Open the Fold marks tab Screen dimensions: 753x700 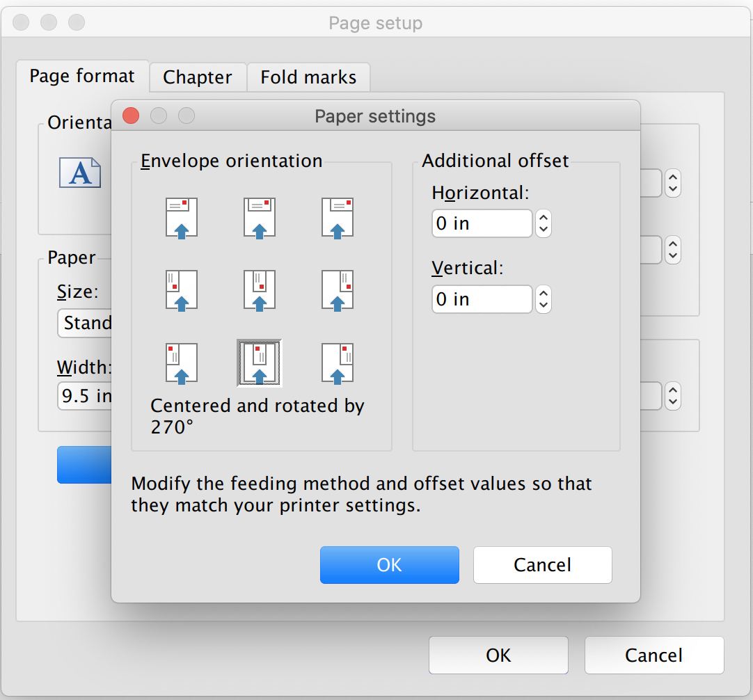tap(308, 77)
